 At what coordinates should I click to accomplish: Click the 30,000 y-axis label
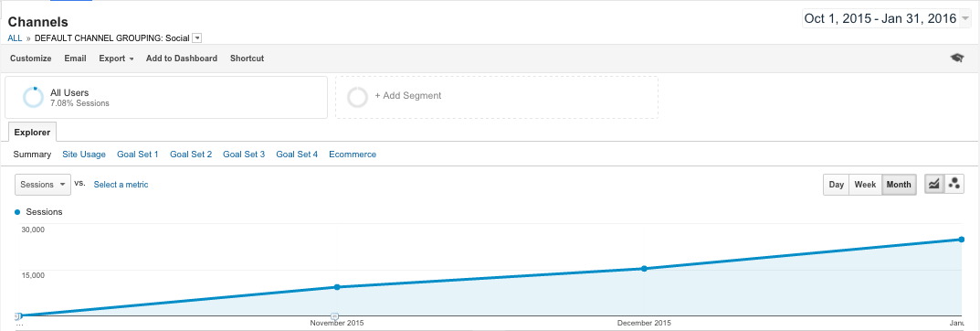(33, 230)
